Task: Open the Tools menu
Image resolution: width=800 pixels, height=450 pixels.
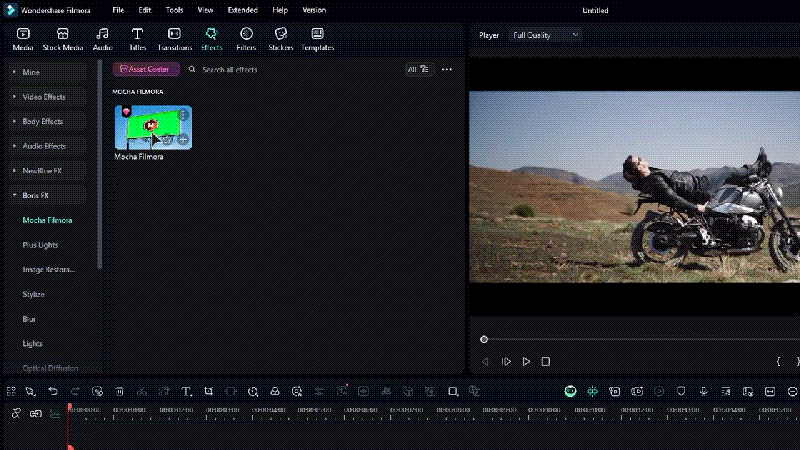Action: (x=174, y=10)
